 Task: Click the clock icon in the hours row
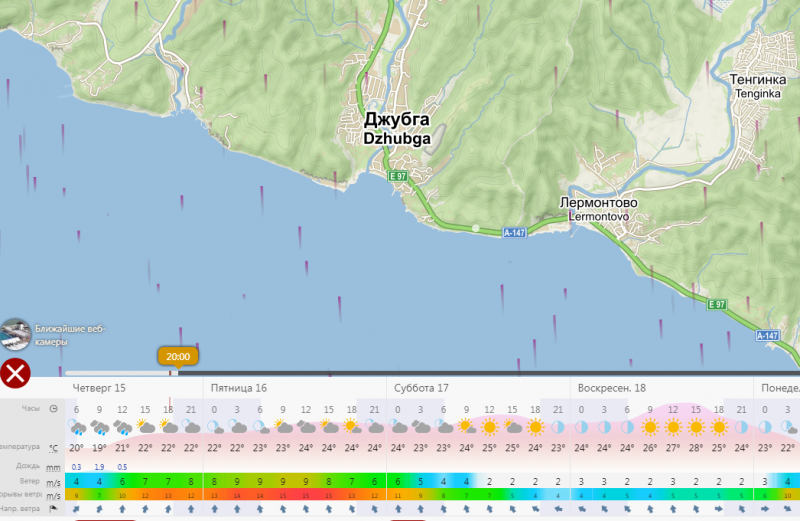(53, 409)
